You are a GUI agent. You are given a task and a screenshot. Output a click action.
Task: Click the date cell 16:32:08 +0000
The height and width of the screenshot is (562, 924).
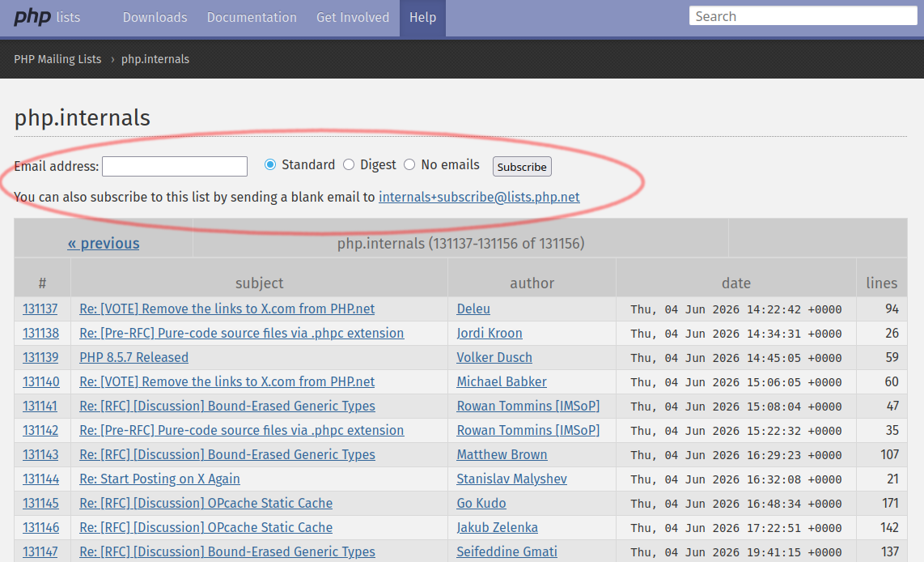[736, 479]
